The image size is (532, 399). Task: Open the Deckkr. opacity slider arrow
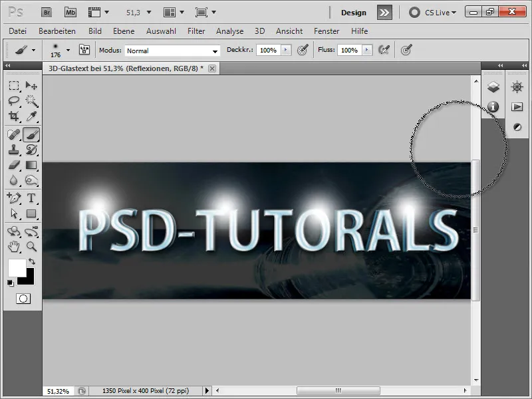(286, 50)
